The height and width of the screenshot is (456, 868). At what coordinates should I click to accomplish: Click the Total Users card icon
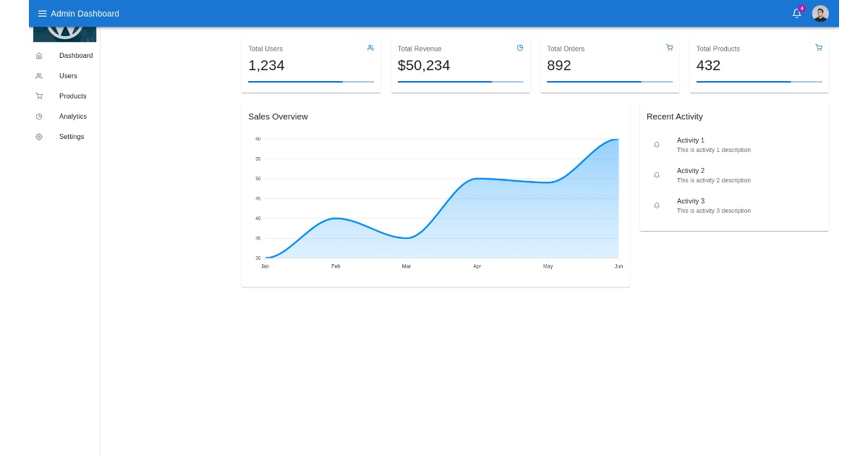[x=370, y=48]
